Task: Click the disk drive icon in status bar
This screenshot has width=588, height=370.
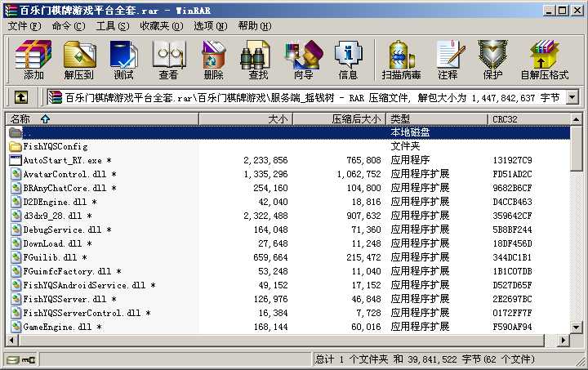Action: tap(13, 360)
